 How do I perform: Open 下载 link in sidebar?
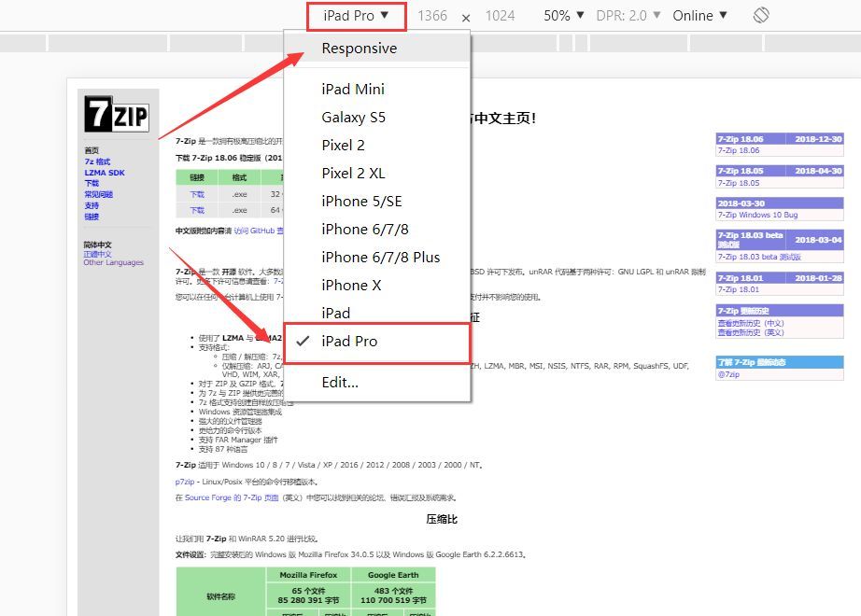pyautogui.click(x=92, y=183)
